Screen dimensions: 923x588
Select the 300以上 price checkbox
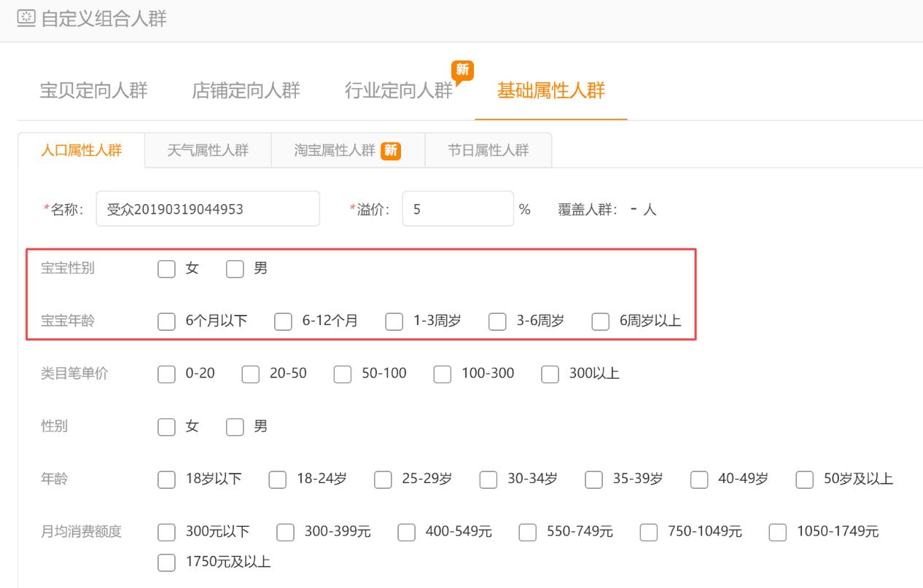[550, 374]
